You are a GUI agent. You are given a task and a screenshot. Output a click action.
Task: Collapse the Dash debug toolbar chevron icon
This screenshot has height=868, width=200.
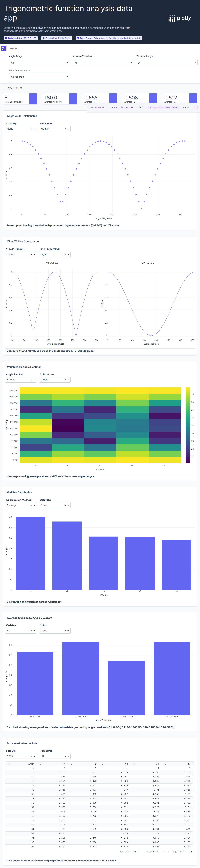[196, 108]
